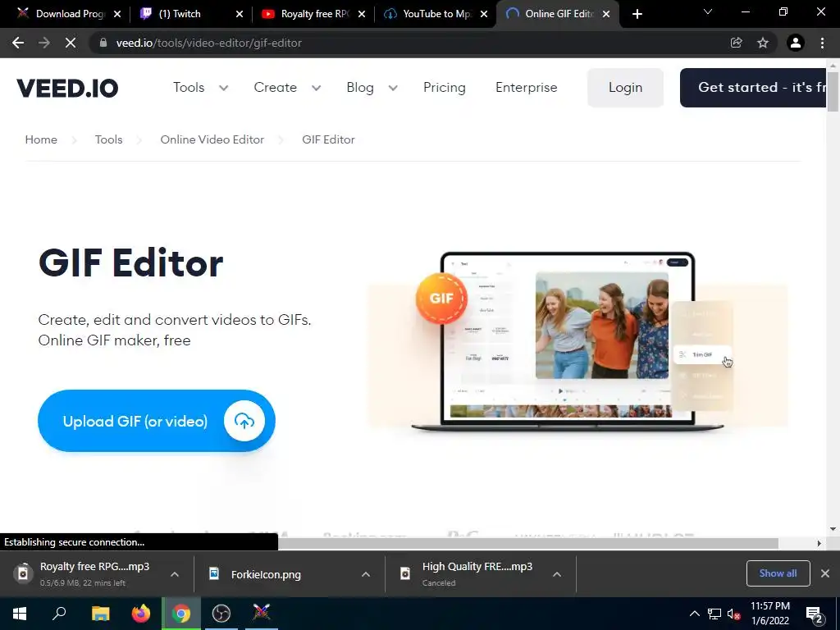The height and width of the screenshot is (630, 840).
Task: Click the Login button
Action: 625,87
